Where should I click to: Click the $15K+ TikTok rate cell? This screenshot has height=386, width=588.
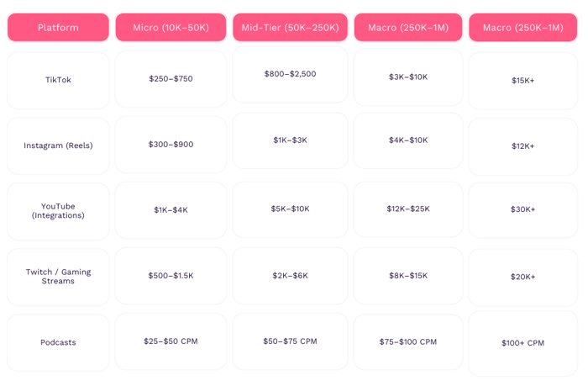pos(522,81)
